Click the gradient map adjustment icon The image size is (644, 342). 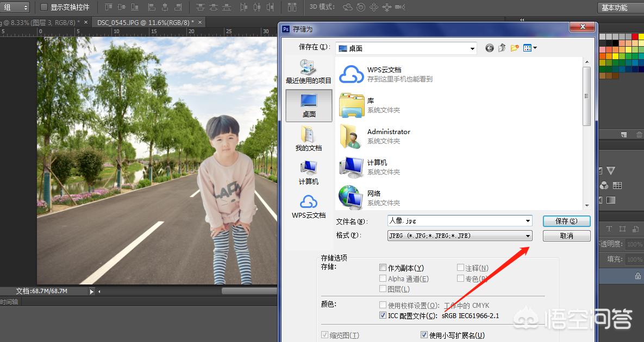[x=610, y=200]
